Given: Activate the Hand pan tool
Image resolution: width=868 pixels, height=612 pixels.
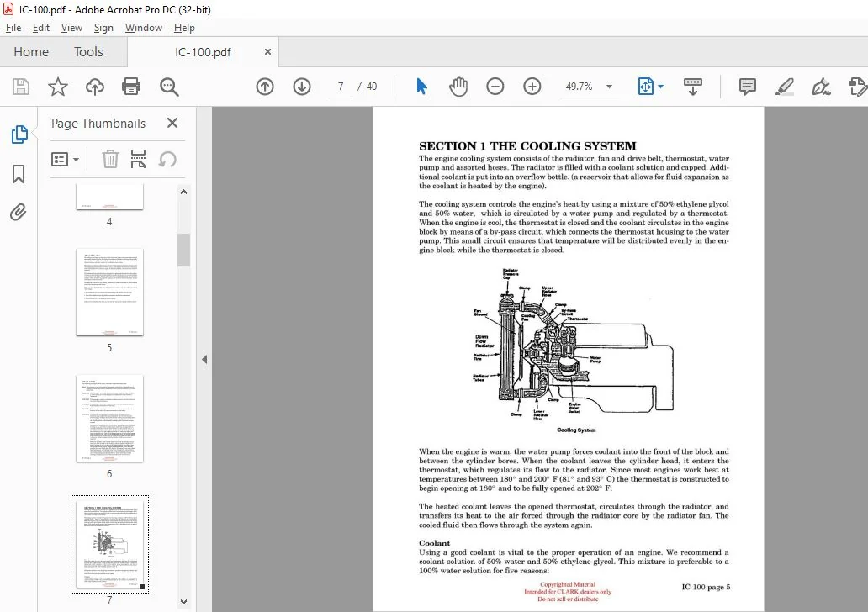Looking at the screenshot, I should point(458,87).
